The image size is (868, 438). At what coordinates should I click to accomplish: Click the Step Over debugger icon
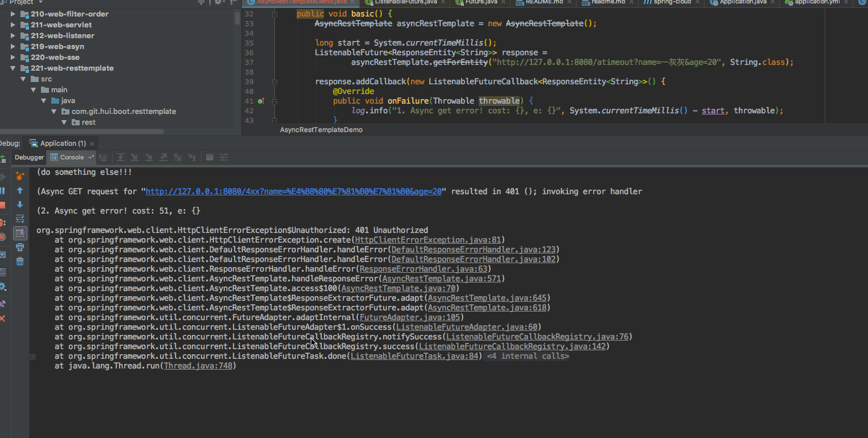[120, 158]
